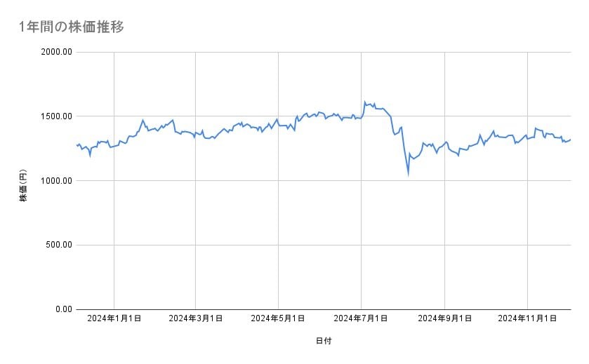The width and height of the screenshot is (589, 364).
Task: Select the 2024年9月1日 date label
Action: coord(444,318)
